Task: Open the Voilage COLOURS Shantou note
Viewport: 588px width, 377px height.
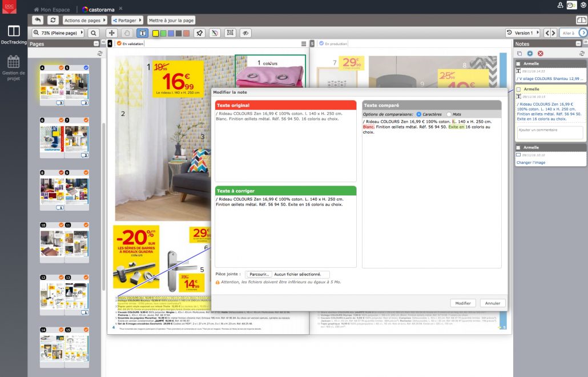Action: tap(550, 79)
